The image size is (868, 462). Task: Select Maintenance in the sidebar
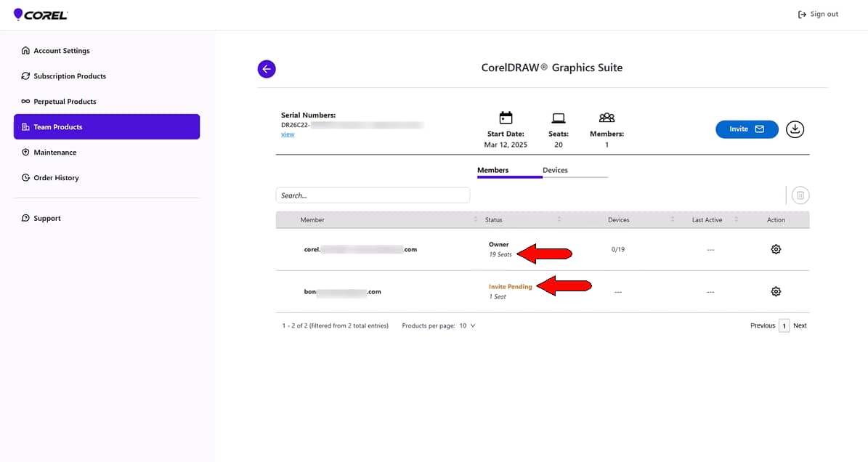coord(54,153)
